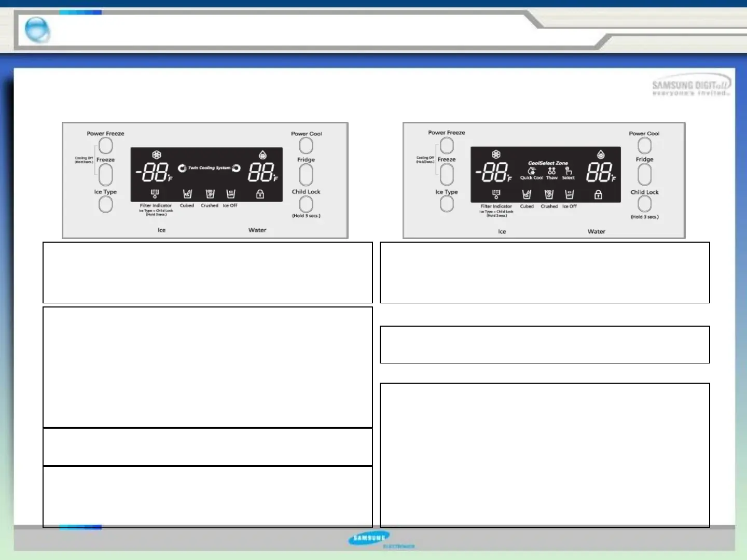Viewport: 747px width, 560px height.
Task: Tap Power Freeze button on Twin Cooling panel
Action: 106,146
